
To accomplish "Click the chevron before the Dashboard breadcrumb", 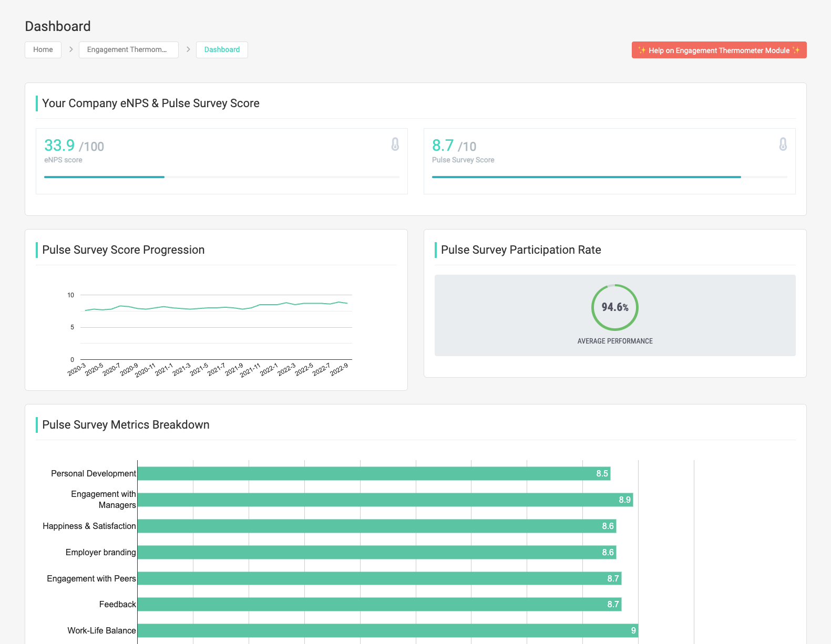I will click(188, 49).
